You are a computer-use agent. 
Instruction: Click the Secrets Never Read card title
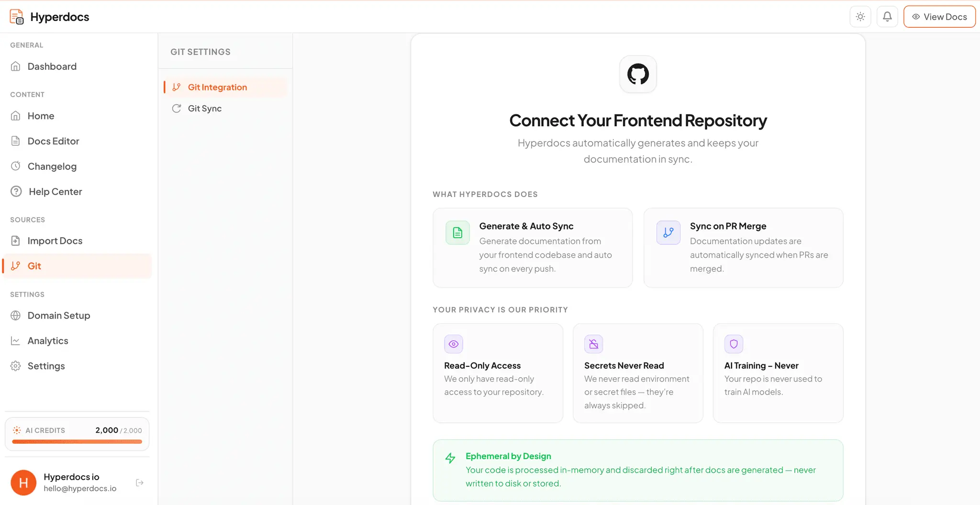(x=624, y=366)
